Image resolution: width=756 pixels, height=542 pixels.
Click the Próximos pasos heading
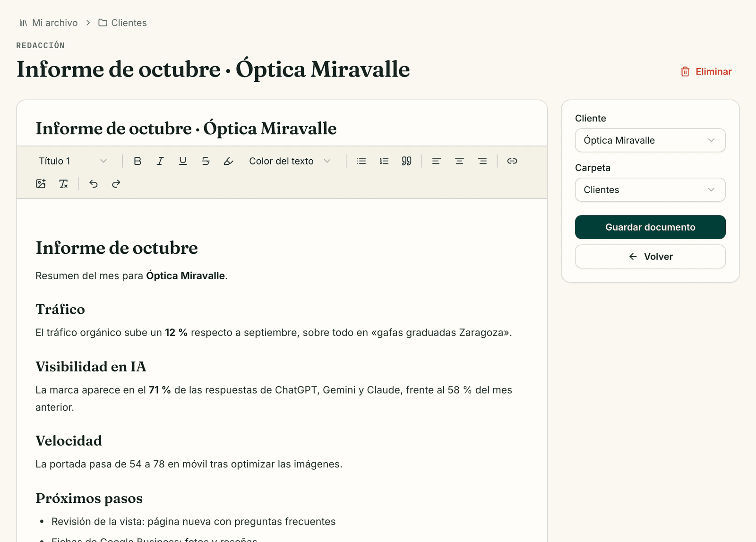coord(89,499)
